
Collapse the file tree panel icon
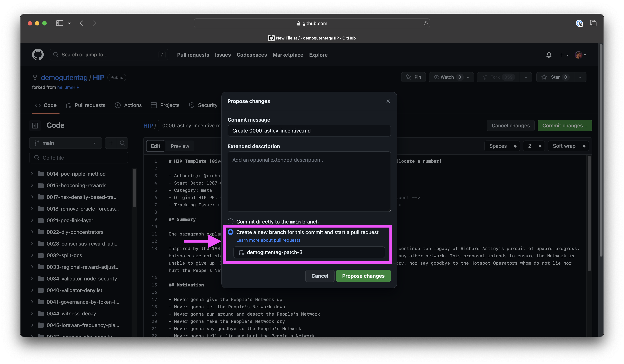35,125
